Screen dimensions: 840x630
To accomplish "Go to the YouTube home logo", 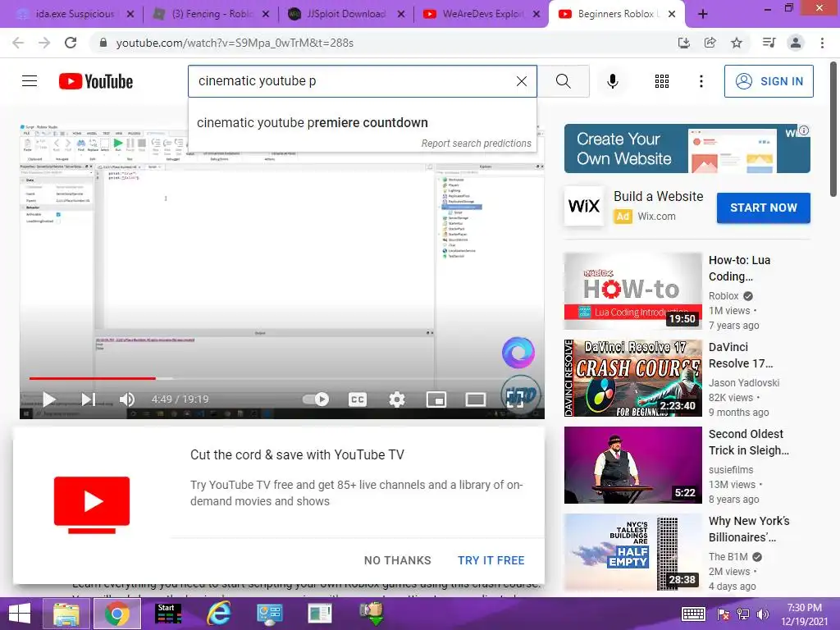I will pyautogui.click(x=96, y=81).
